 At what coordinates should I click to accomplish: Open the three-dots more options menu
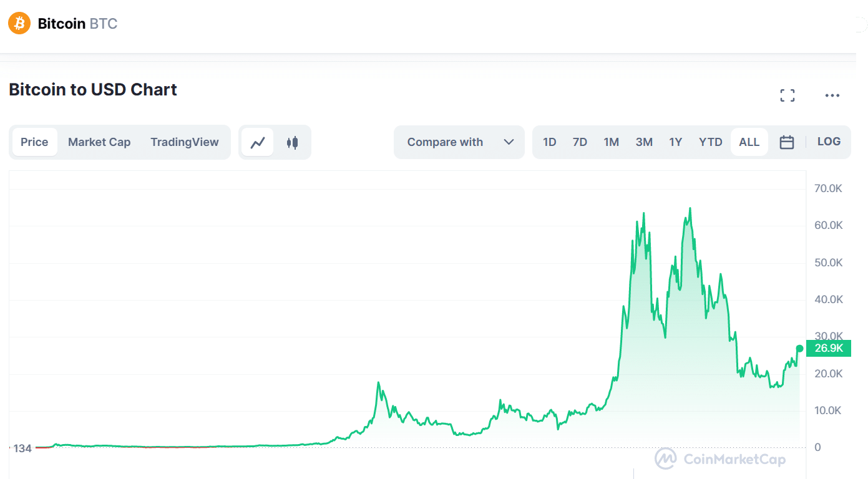[832, 95]
